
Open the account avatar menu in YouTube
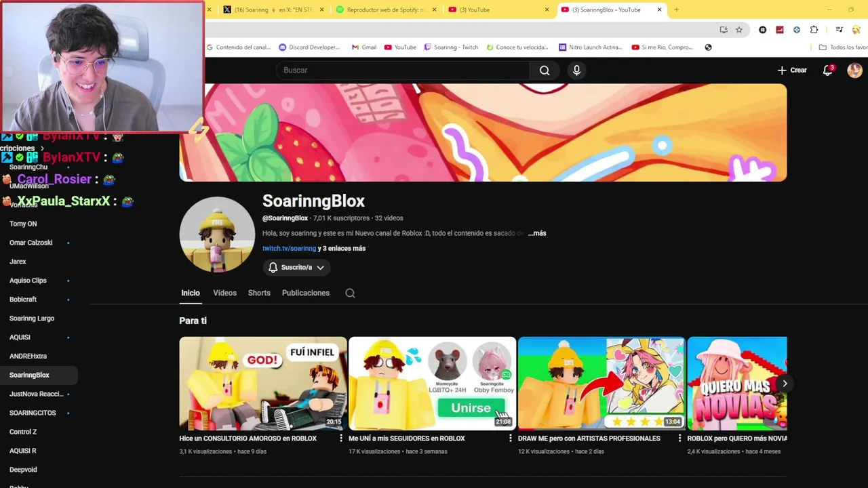tap(854, 70)
